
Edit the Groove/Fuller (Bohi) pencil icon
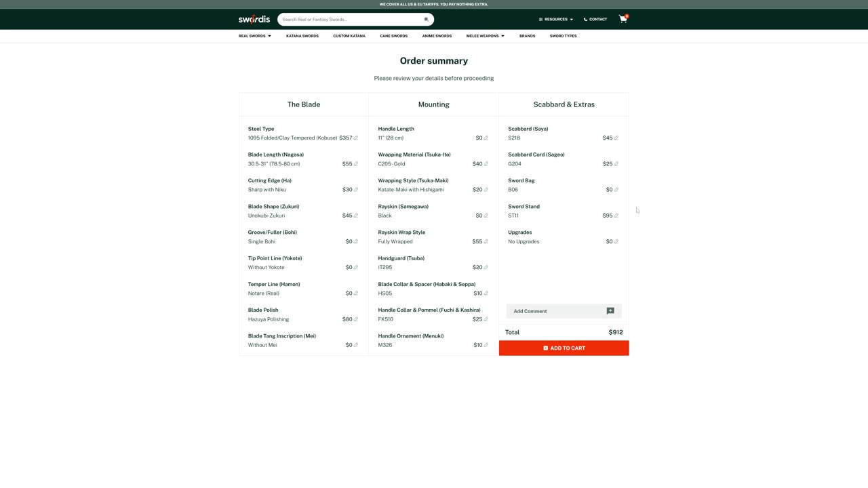355,241
